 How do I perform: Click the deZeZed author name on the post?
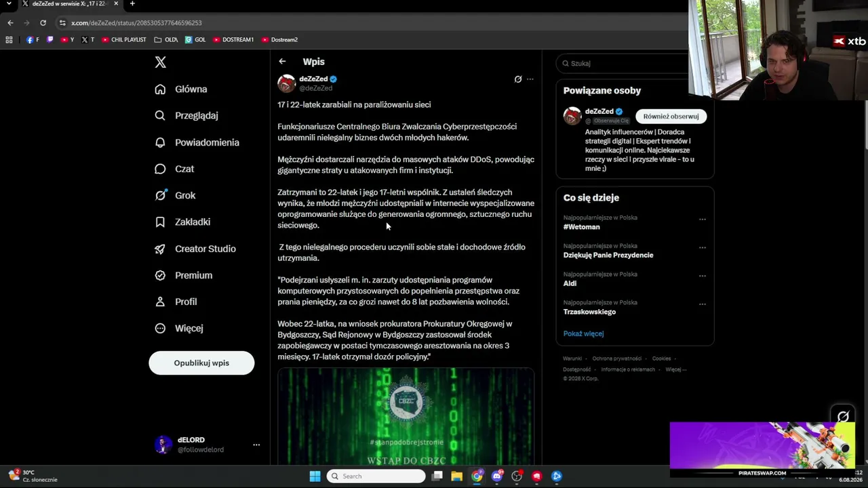pos(314,79)
